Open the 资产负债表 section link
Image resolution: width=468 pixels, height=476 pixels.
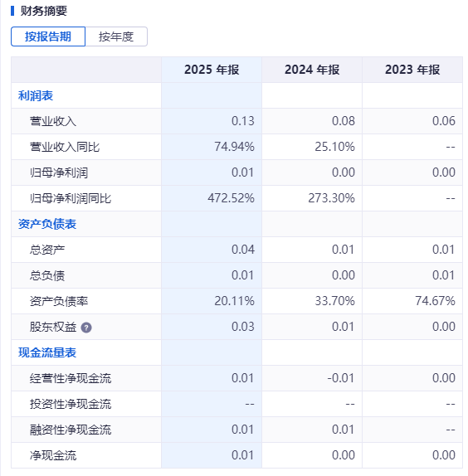tap(47, 224)
